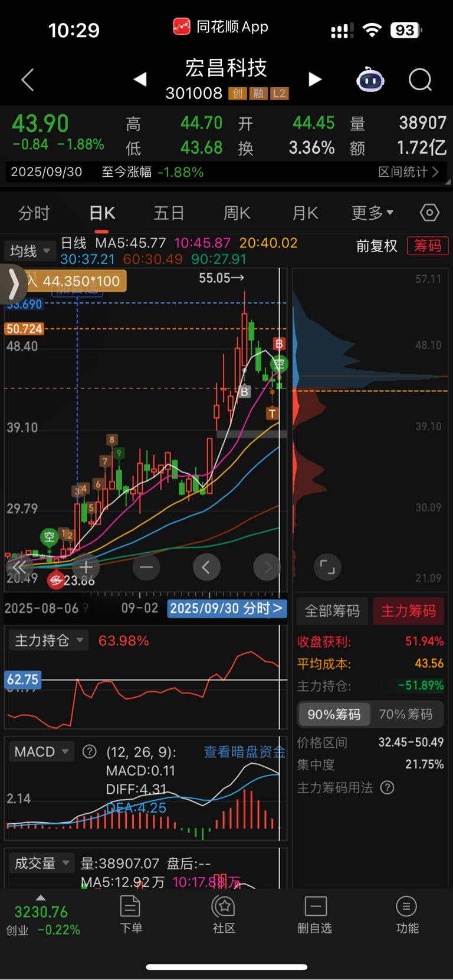453x980 pixels.
Task: Open 查看暗盘资金 link
Action: 245,751
